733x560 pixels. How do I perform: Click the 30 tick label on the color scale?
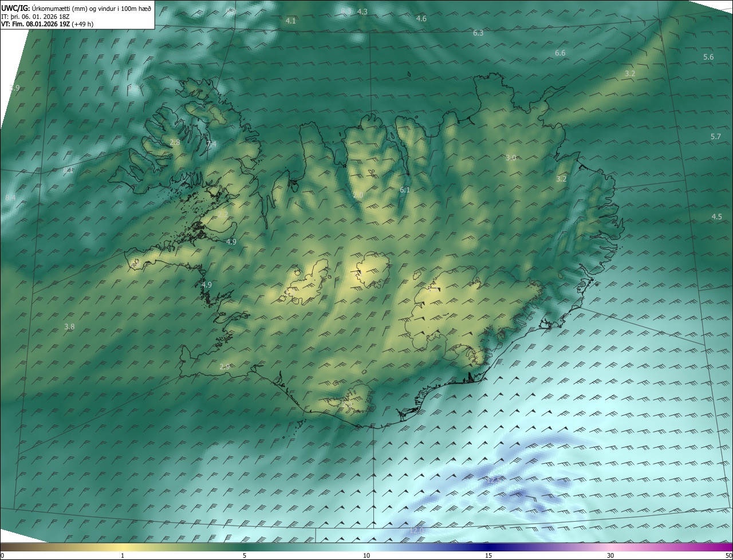tap(610, 555)
